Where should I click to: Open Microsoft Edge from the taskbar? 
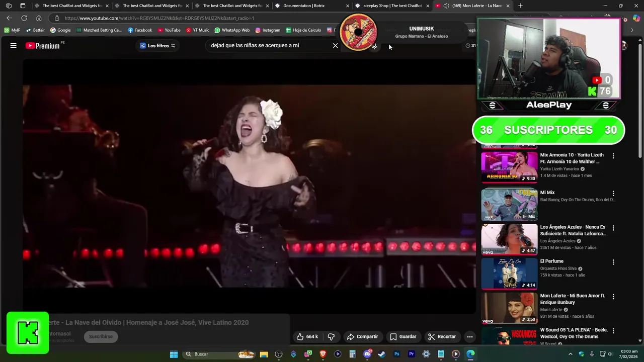(470, 354)
